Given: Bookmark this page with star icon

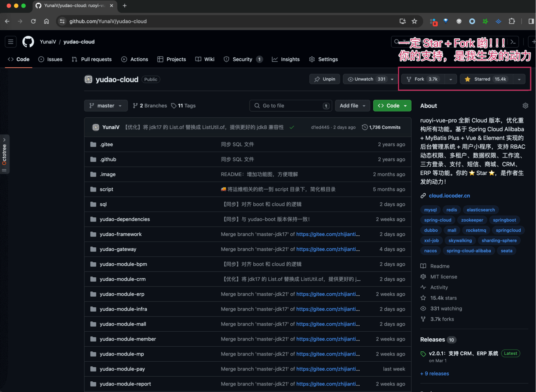Looking at the screenshot, I should pyautogui.click(x=414, y=21).
